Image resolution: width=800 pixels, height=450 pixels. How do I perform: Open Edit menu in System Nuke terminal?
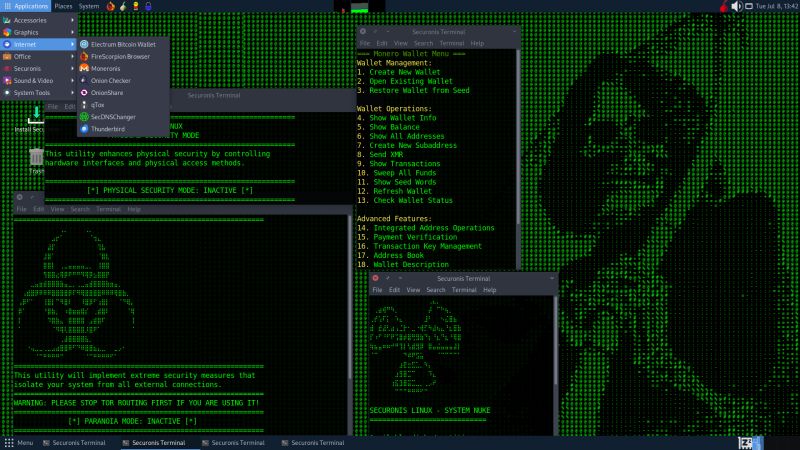394,290
